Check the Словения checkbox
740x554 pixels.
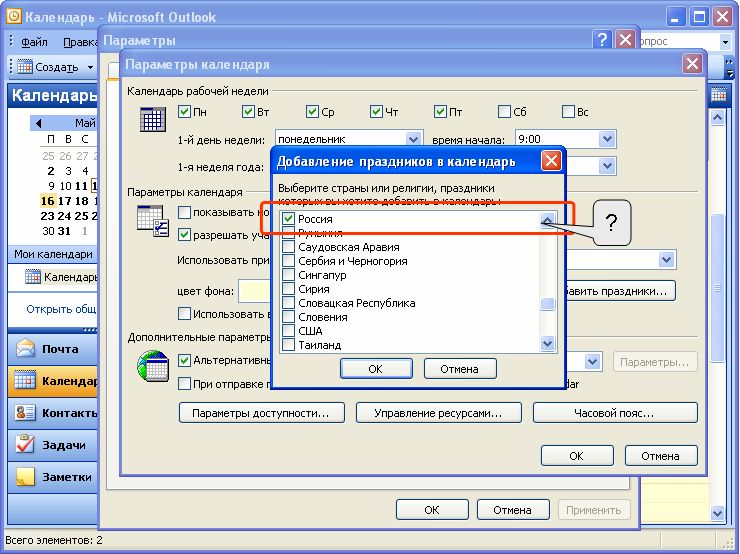pos(288,317)
